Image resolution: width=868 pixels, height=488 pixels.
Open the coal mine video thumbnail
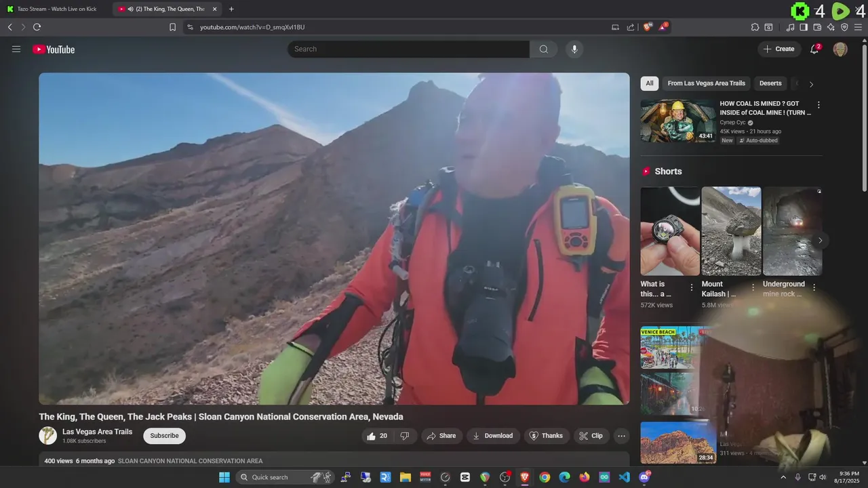pyautogui.click(x=678, y=121)
